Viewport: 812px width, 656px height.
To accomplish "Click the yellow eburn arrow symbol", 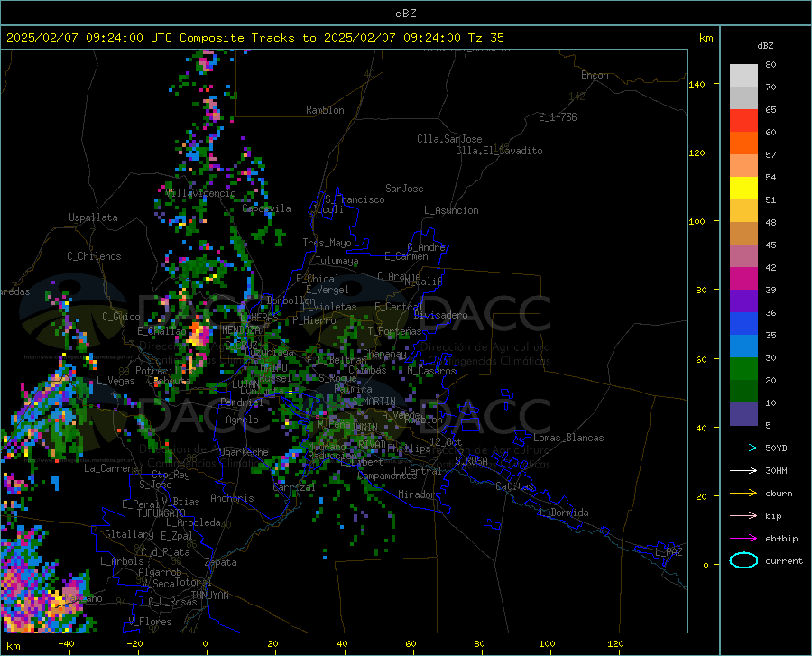I will point(743,494).
